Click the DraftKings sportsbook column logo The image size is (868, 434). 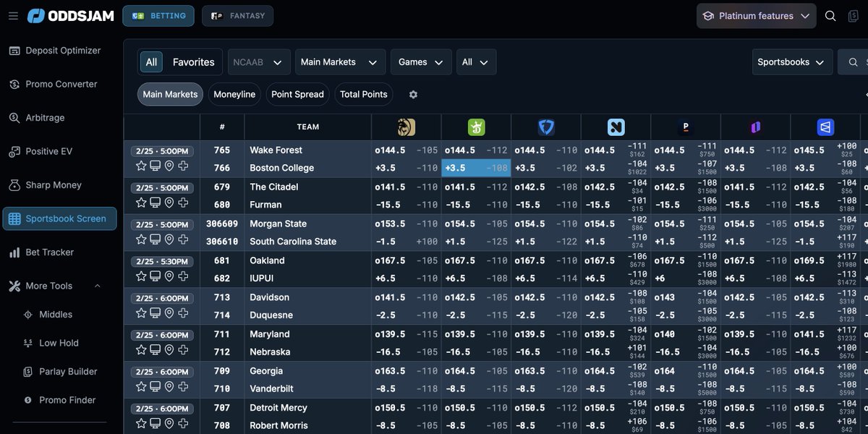tap(476, 127)
